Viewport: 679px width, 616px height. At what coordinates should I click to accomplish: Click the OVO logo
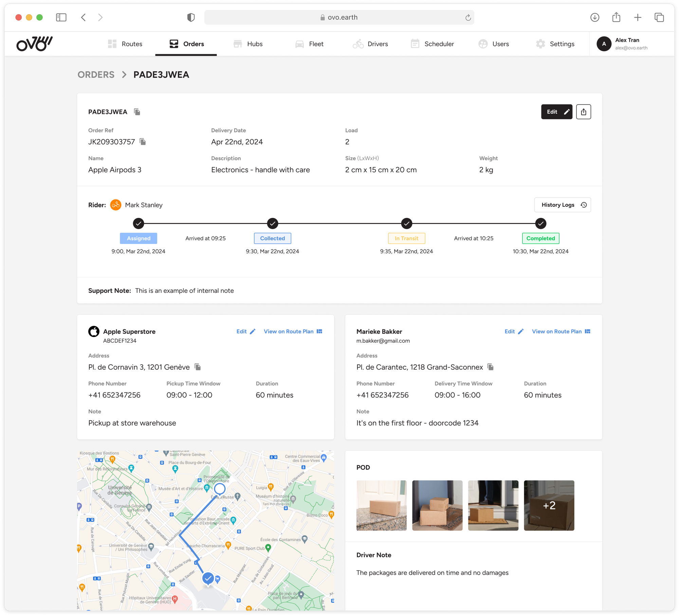(x=34, y=44)
